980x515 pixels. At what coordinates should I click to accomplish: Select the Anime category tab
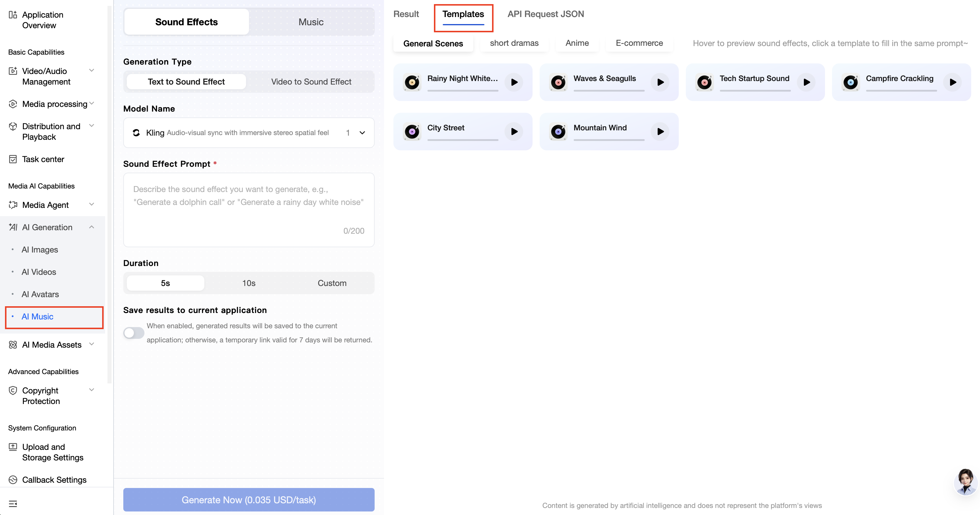(577, 43)
